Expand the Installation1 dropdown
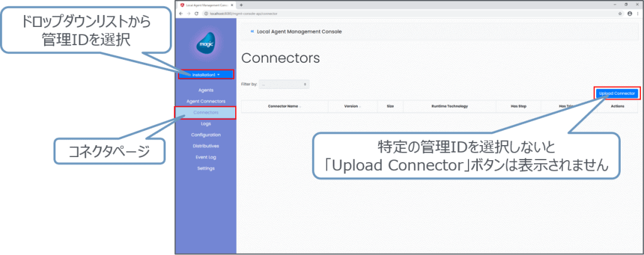 tap(206, 75)
